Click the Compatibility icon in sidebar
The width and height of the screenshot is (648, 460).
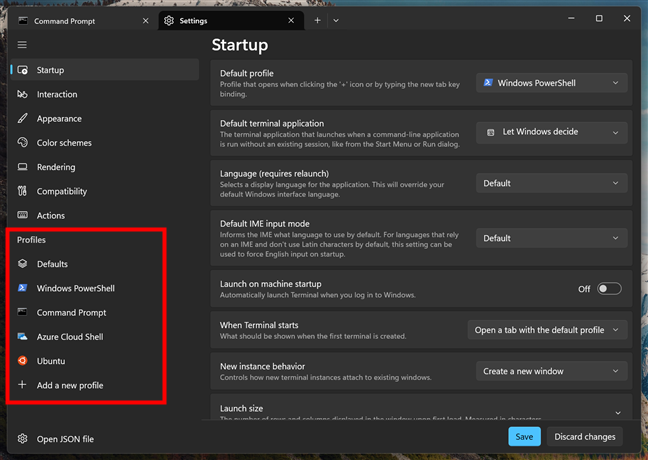pos(22,191)
